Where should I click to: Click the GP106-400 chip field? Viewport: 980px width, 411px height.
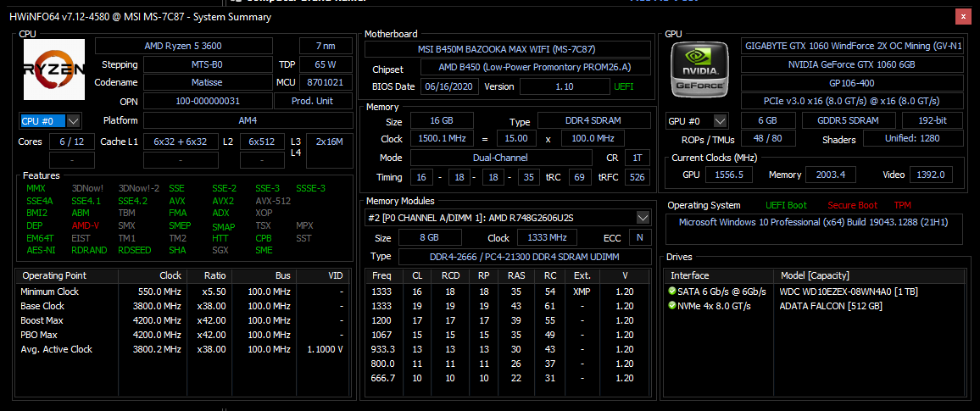point(853,82)
